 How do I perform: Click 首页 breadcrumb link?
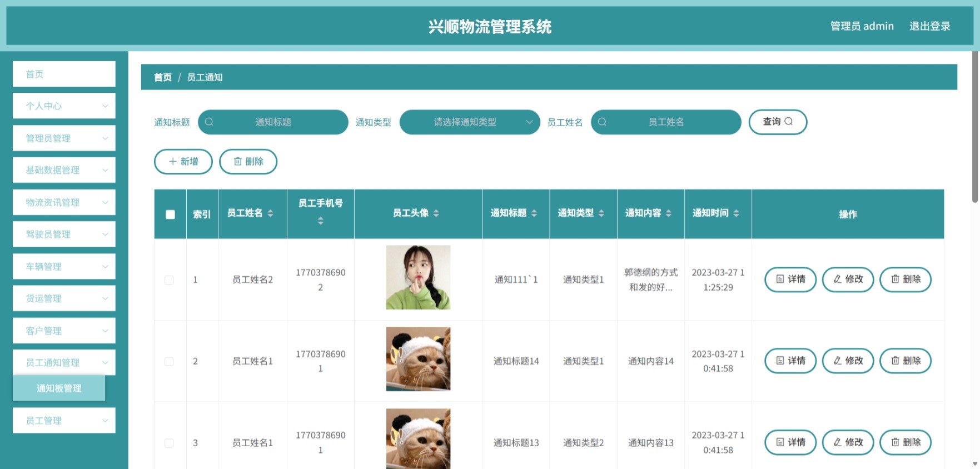(x=163, y=77)
